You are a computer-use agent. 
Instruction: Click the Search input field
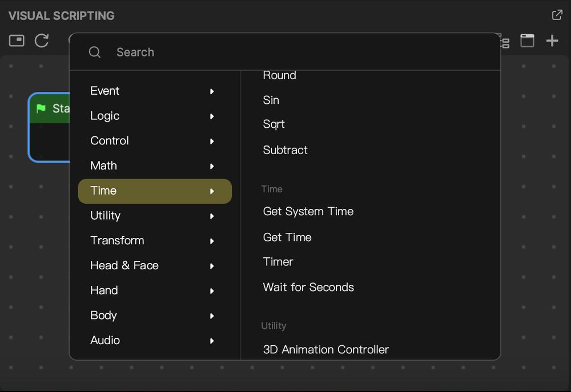pyautogui.click(x=171, y=52)
